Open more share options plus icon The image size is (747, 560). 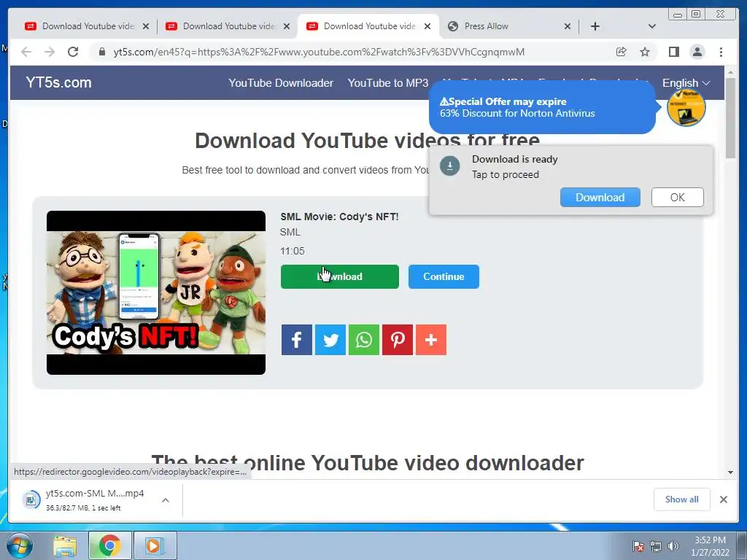(431, 340)
